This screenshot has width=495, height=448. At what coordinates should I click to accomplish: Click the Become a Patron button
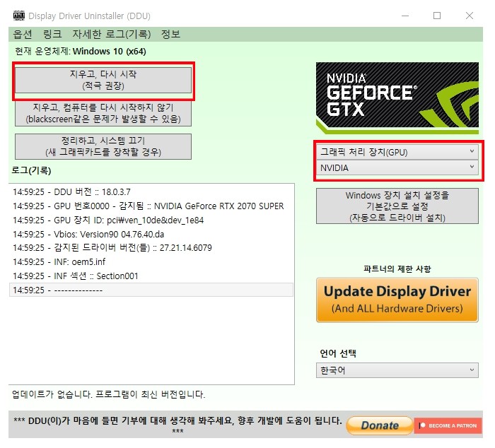pos(448,425)
